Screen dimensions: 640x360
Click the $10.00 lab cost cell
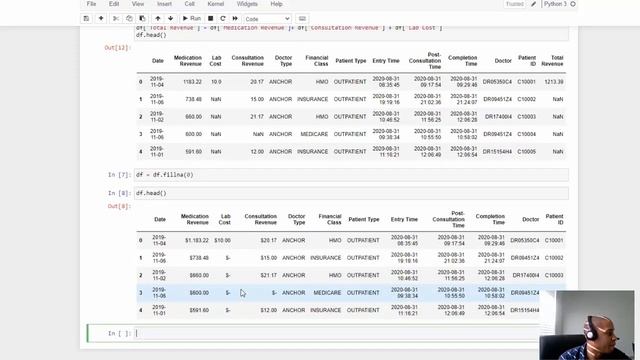pyautogui.click(x=222, y=240)
